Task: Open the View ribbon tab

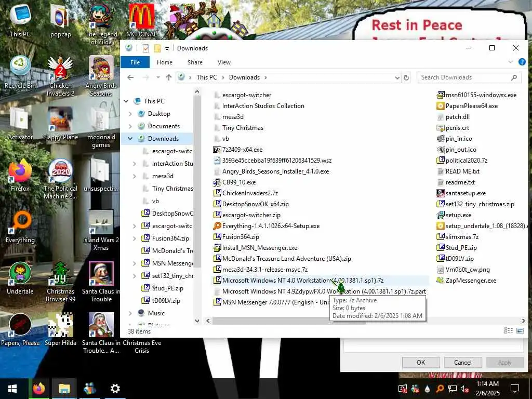Action: coord(224,62)
